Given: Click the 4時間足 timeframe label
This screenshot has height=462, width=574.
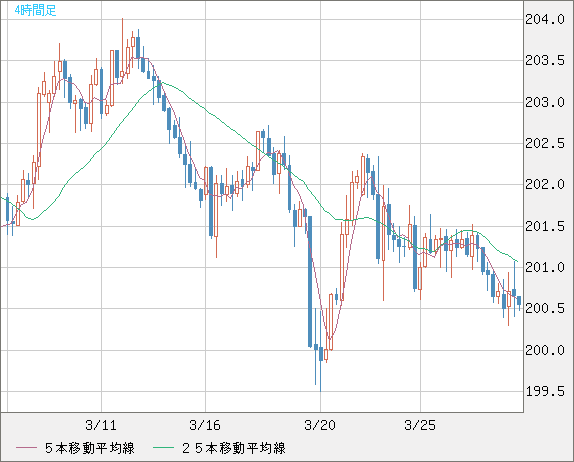Looking at the screenshot, I should [x=36, y=10].
